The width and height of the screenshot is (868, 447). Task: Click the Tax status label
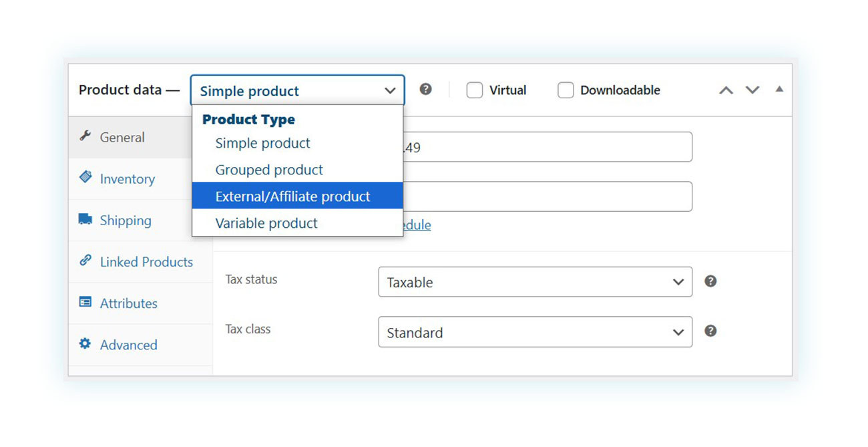coord(251,279)
